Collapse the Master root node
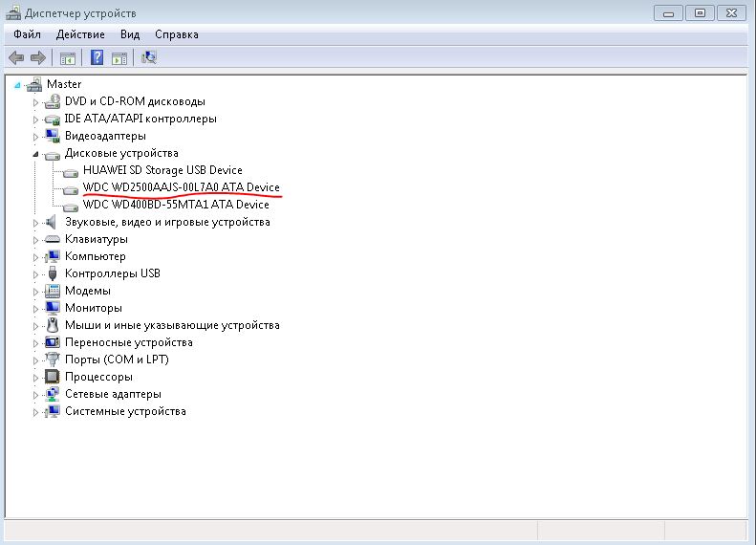This screenshot has height=545, width=756. point(17,85)
